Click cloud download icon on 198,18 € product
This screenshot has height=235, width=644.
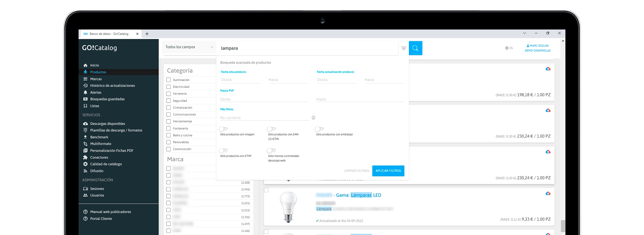[548, 69]
